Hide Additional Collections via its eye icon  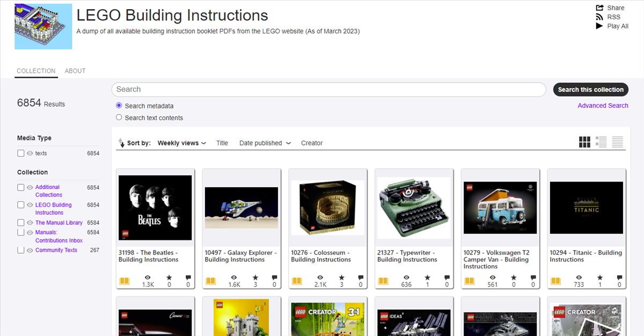[x=30, y=187]
